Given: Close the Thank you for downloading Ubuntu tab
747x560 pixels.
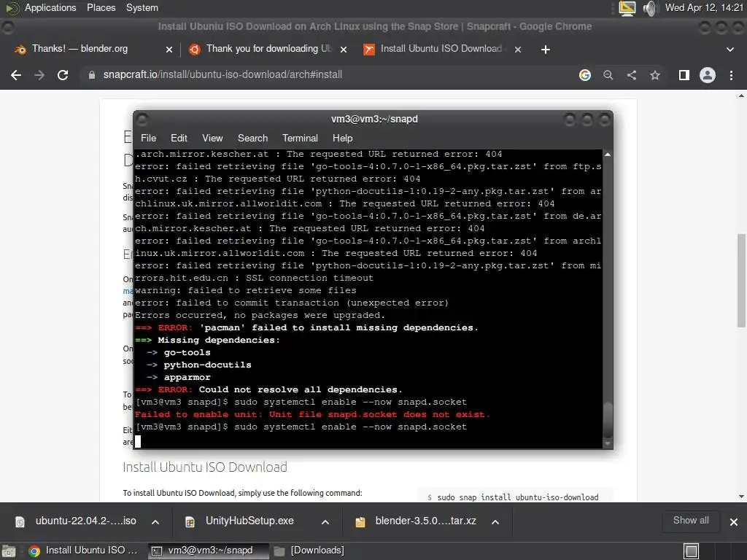Looking at the screenshot, I should point(344,50).
